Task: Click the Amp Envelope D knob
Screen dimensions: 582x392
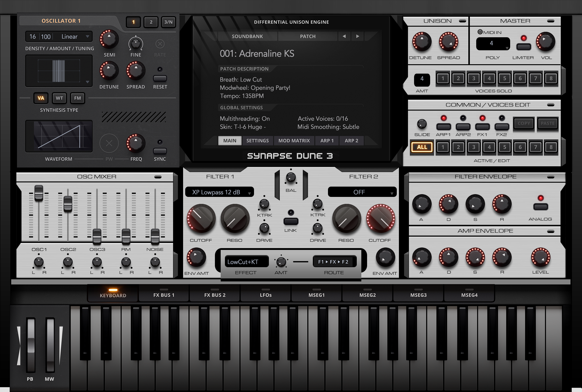Action: tap(448, 257)
